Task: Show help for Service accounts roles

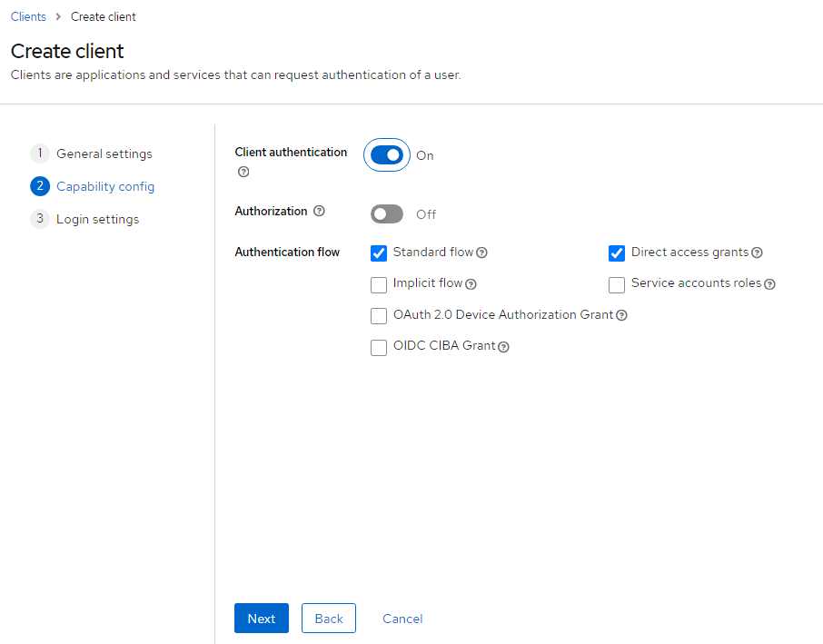Action: coord(769,284)
